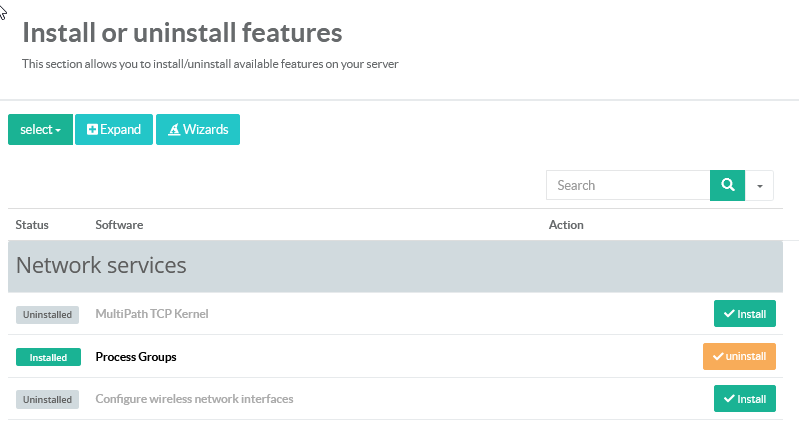Image resolution: width=799 pixels, height=425 pixels.
Task: Click the Action column header
Action: [566, 225]
